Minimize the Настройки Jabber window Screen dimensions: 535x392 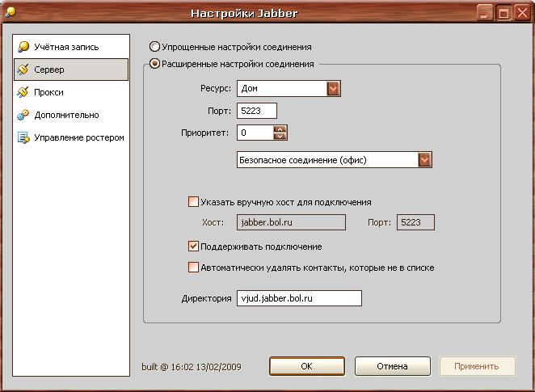484,13
